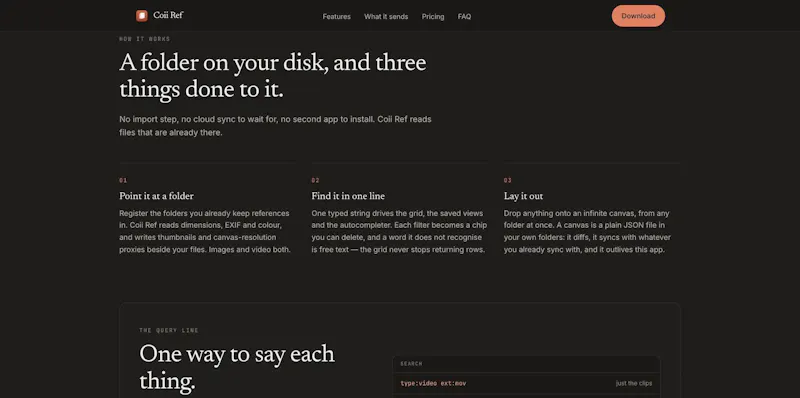
Task: Click the 'One typed string drives' paragraph
Action: pos(399,231)
